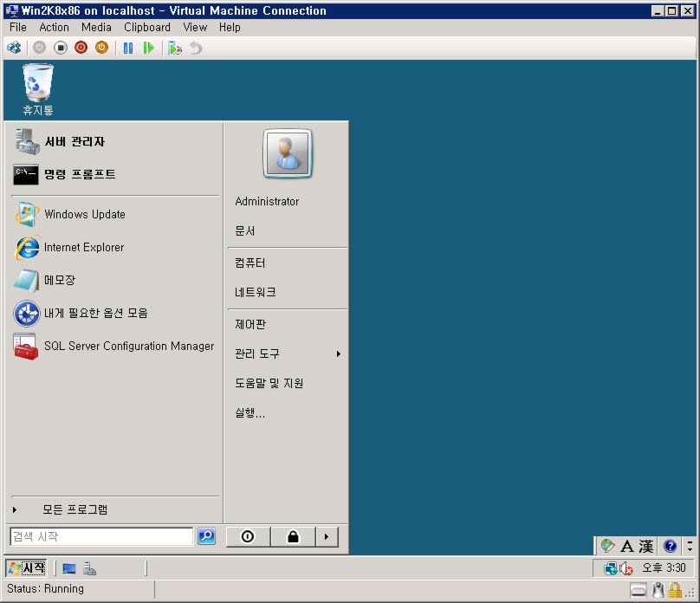Click the 시작 Start button
Image resolution: width=700 pixels, height=603 pixels.
click(x=27, y=568)
